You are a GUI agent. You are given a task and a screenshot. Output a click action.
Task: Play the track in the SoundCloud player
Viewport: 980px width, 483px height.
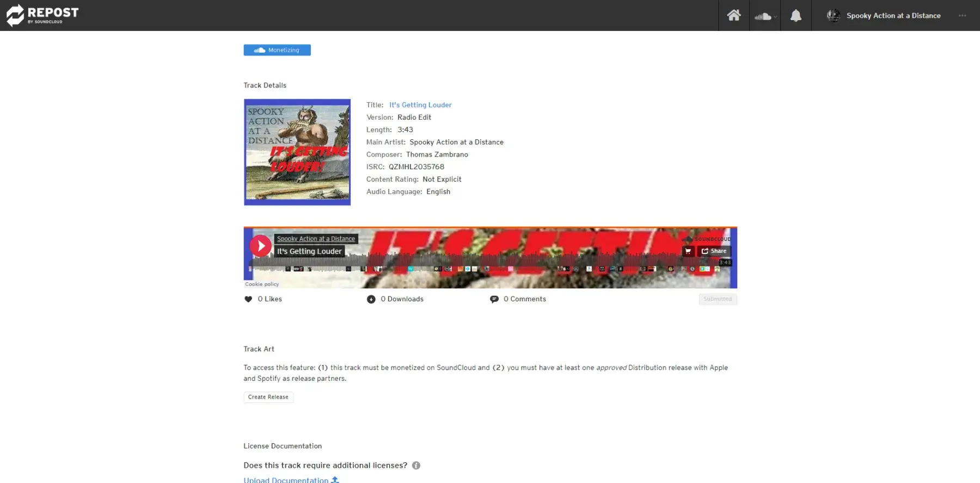(261, 246)
